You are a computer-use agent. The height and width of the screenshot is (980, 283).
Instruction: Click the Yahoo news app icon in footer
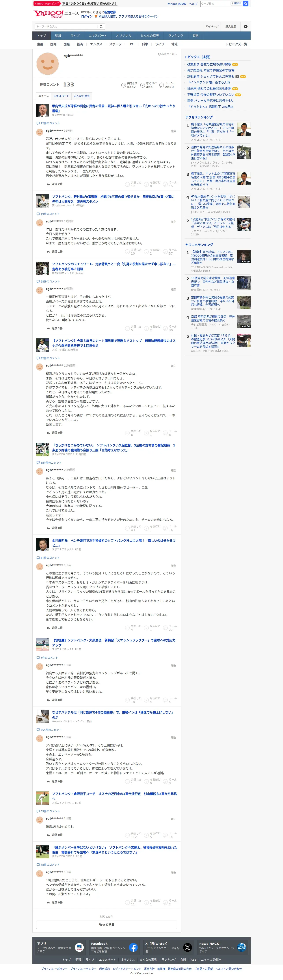click(79, 948)
